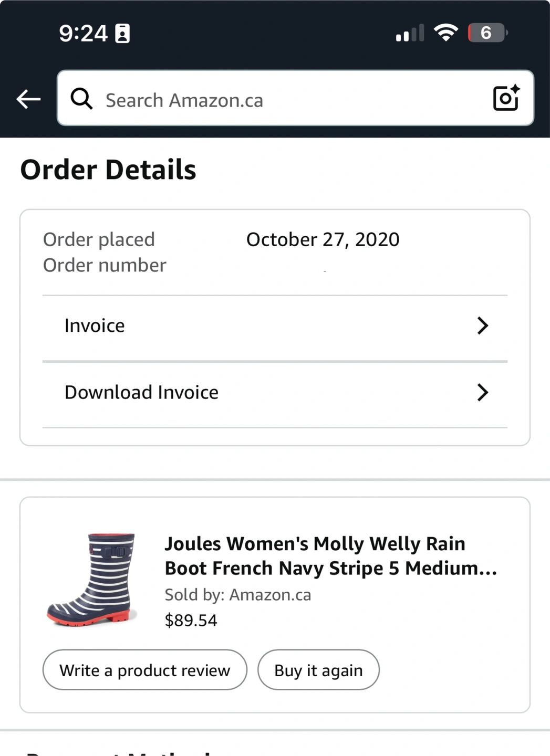Expand the Invoice row chevron
The width and height of the screenshot is (550, 756).
click(482, 325)
